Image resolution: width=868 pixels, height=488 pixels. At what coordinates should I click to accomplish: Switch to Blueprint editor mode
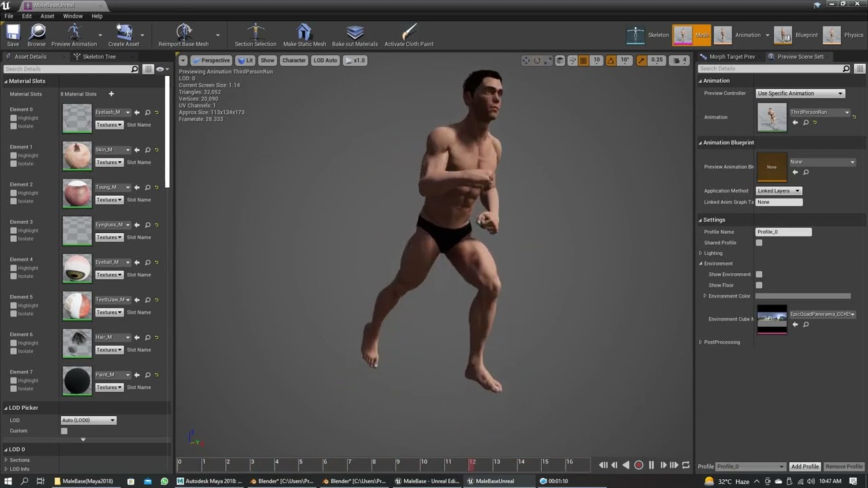796,35
